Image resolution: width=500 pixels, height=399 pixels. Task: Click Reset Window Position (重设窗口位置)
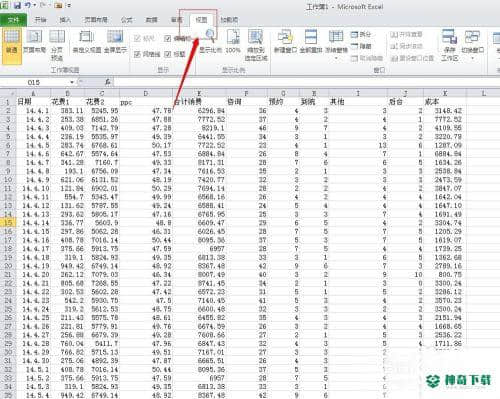click(412, 58)
